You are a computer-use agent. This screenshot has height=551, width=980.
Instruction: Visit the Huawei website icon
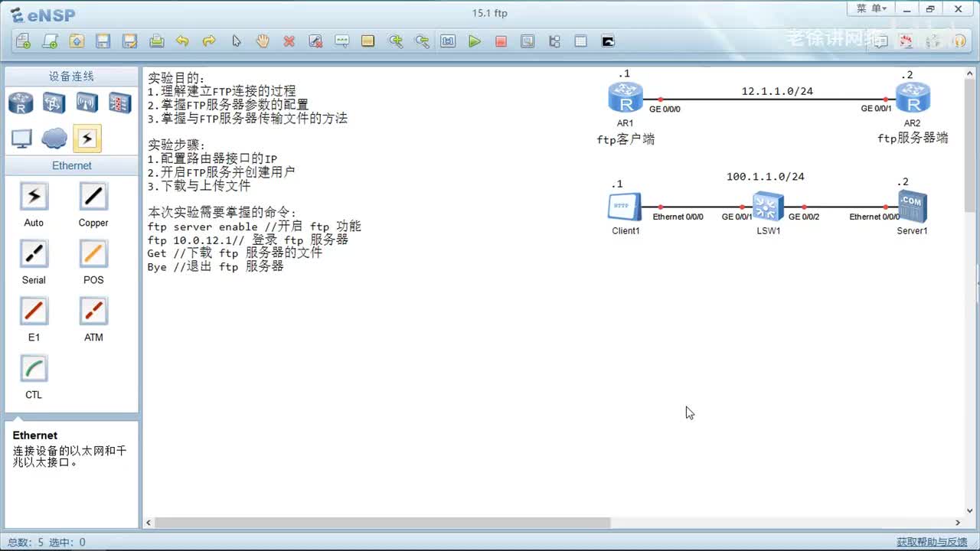[x=907, y=41]
